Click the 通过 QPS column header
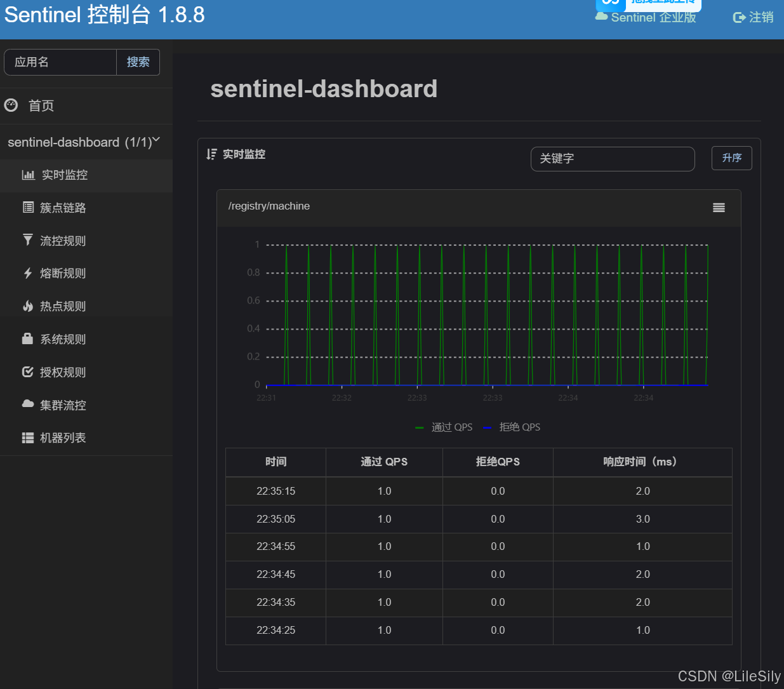Viewport: 784px width, 689px height. pyautogui.click(x=384, y=462)
